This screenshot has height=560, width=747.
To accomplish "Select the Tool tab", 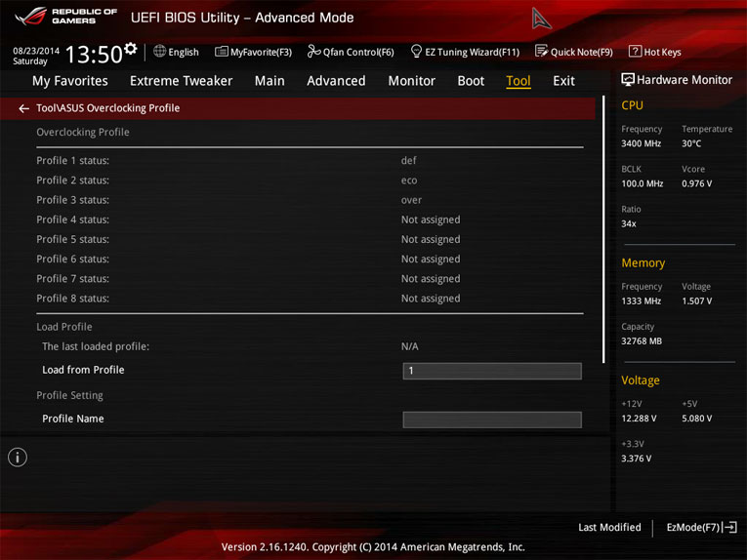I will [519, 81].
